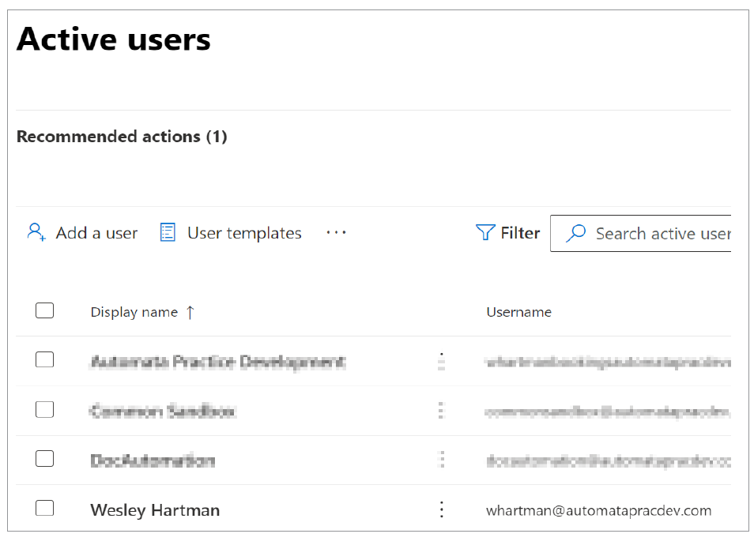754x560 pixels.
Task: Open Wesley Hartman's user details
Action: pos(155,510)
